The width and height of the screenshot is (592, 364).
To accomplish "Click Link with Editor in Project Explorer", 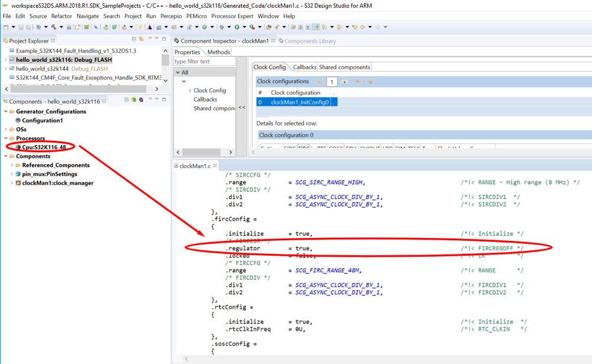I will click(x=141, y=39).
